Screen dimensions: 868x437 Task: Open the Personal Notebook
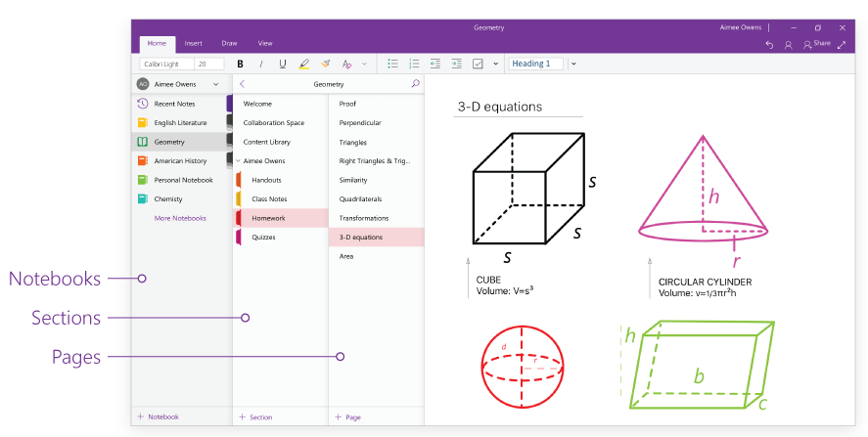point(182,180)
